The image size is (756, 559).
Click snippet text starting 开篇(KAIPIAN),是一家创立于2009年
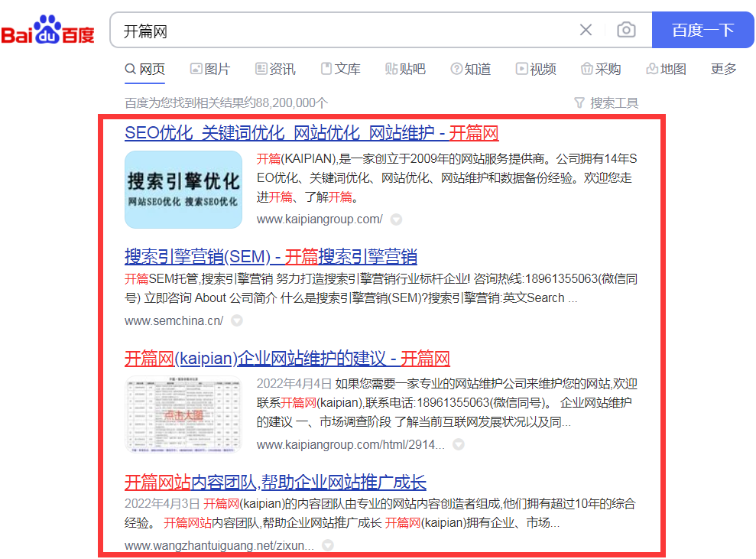(x=447, y=178)
